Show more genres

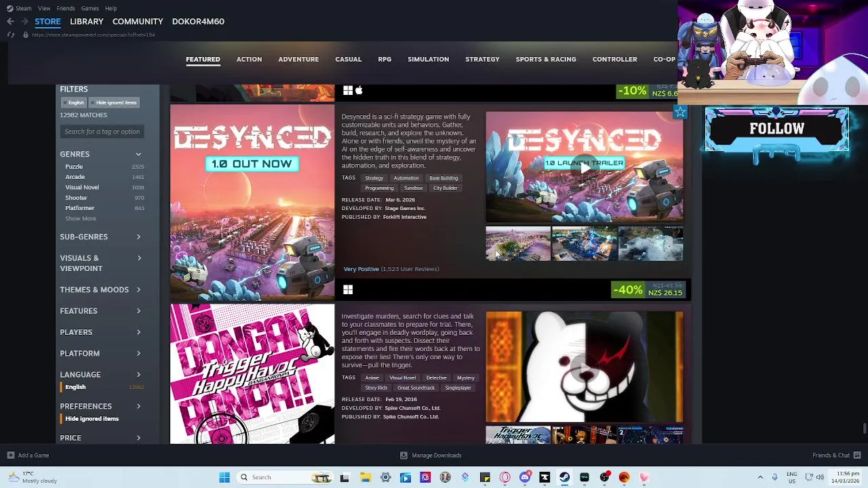81,218
